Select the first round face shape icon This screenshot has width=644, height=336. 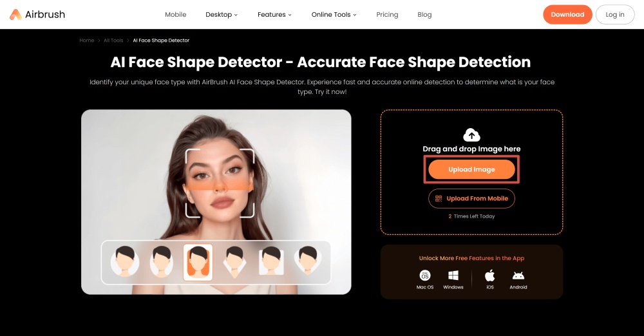coord(125,261)
